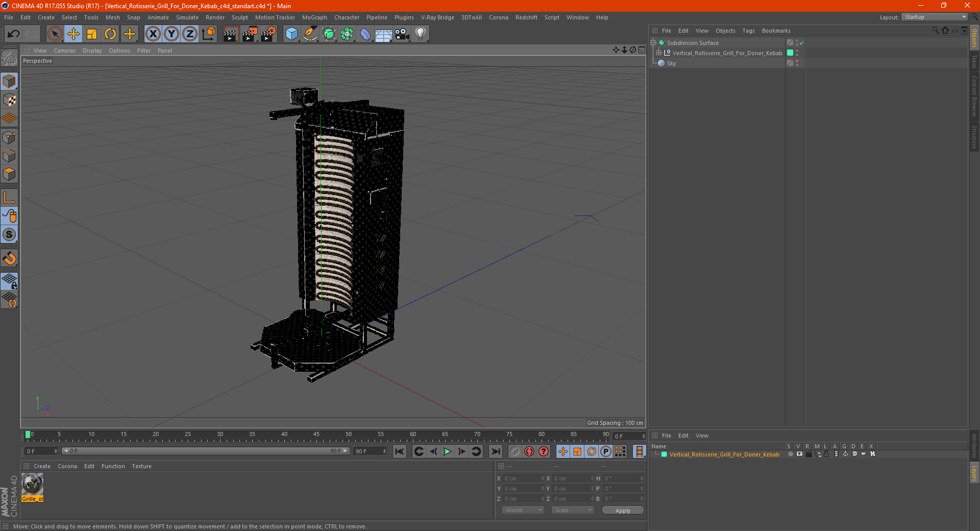The width and height of the screenshot is (980, 531).
Task: Switch to Edges mode icon
Action: (x=9, y=156)
